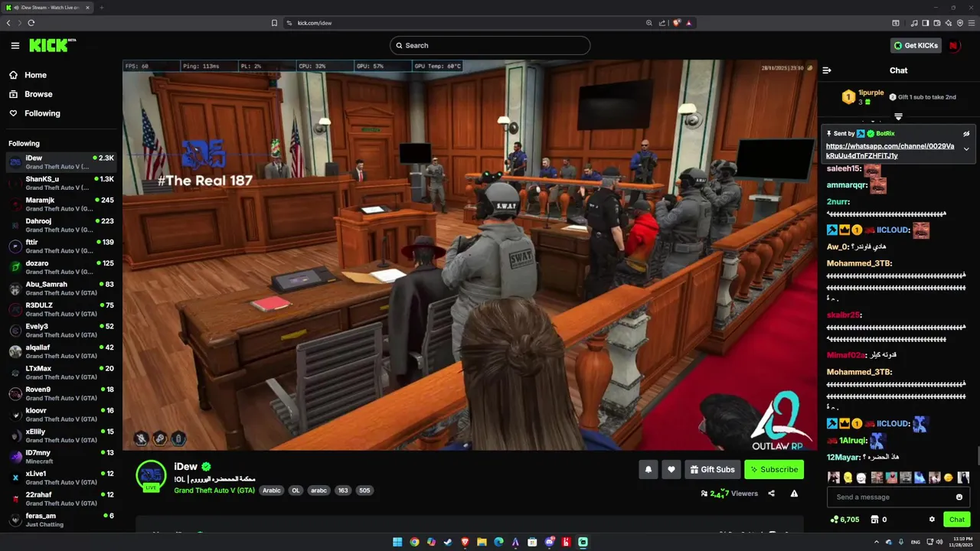Select Dahrooj channel in Following list

coord(61,225)
